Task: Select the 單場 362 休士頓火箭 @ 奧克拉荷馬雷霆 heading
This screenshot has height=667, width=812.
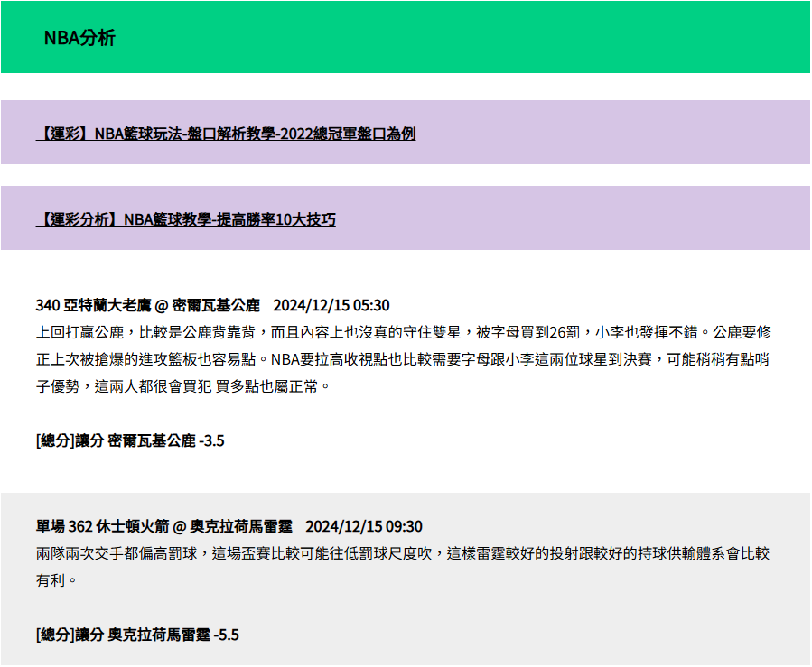Action: click(x=229, y=526)
